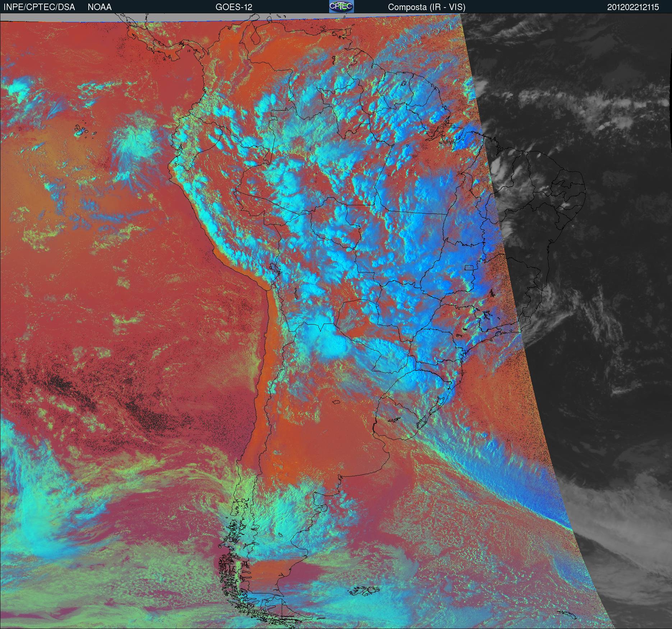This screenshot has height=629, width=672.
Task: Click the GOES-12 satellite label
Action: click(x=234, y=7)
